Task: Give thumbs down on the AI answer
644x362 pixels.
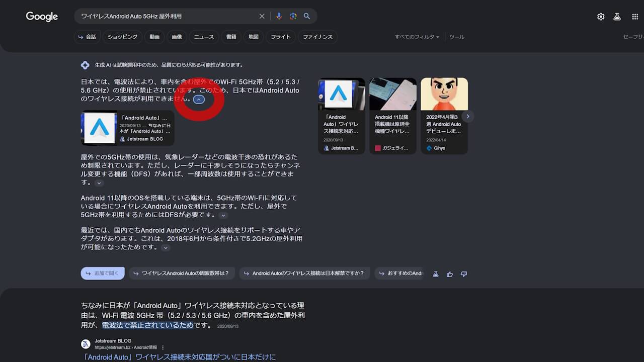Action: [x=463, y=274]
